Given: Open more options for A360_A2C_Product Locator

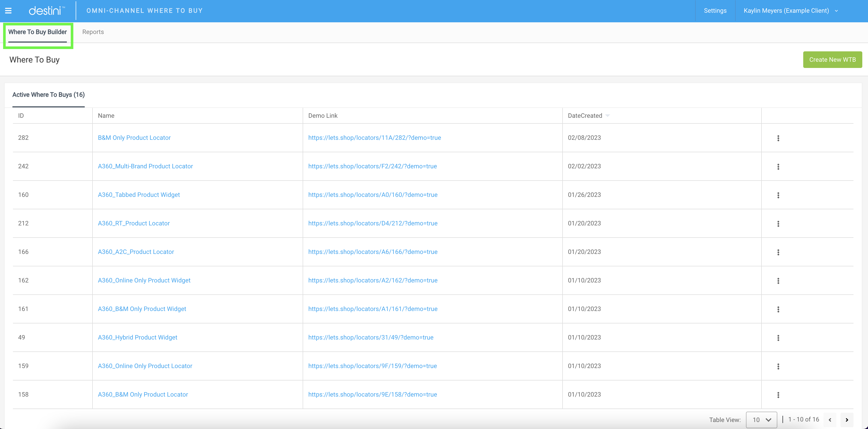Looking at the screenshot, I should coord(778,252).
